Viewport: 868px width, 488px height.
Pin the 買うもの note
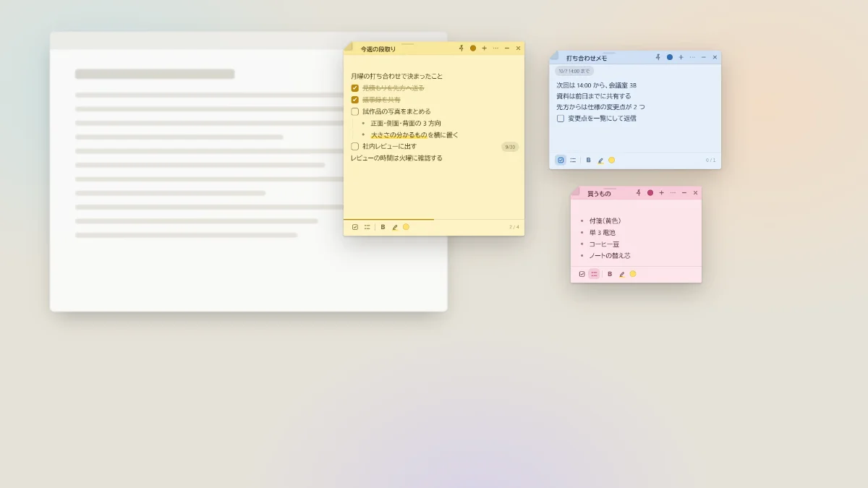(639, 193)
